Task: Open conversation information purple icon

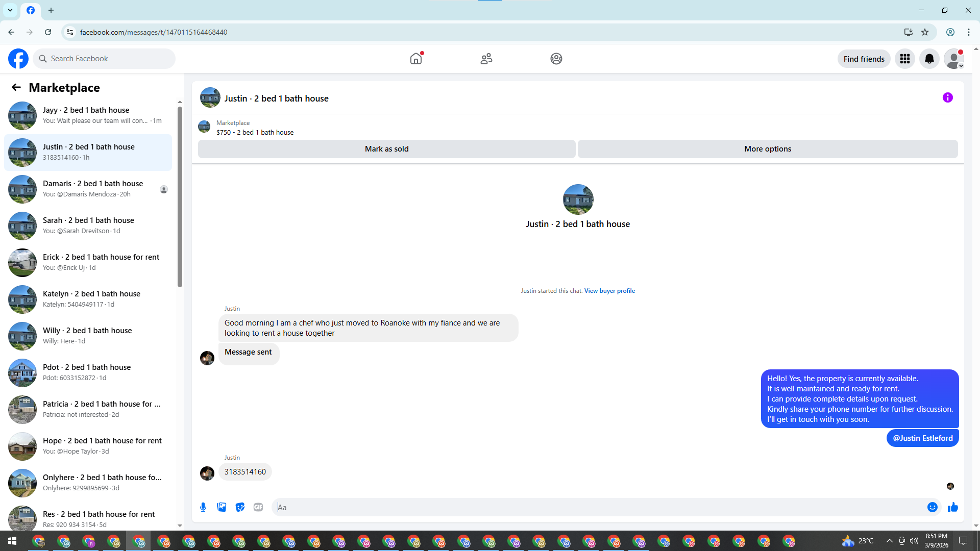Action: tap(947, 97)
